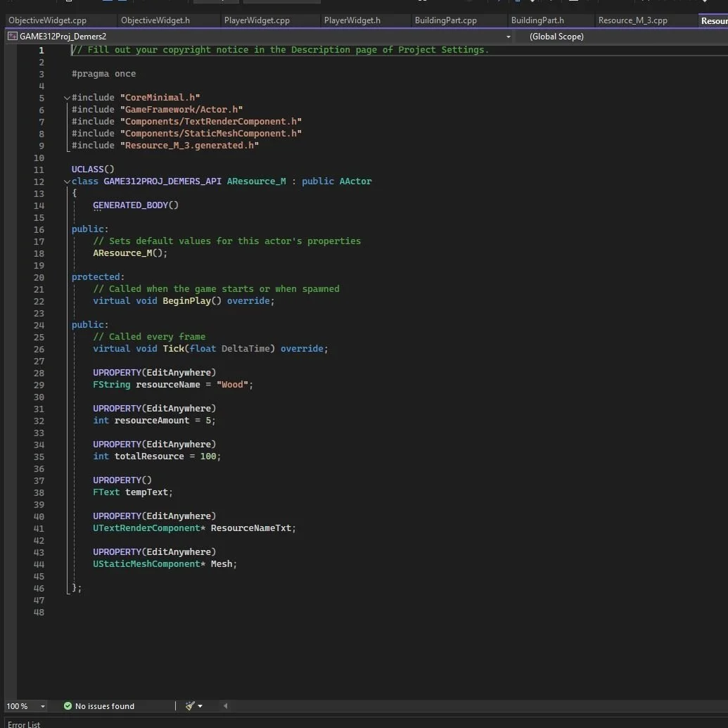Click the green No issues found checkmark
Image resolution: width=728 pixels, height=728 pixels.
pyautogui.click(x=68, y=705)
